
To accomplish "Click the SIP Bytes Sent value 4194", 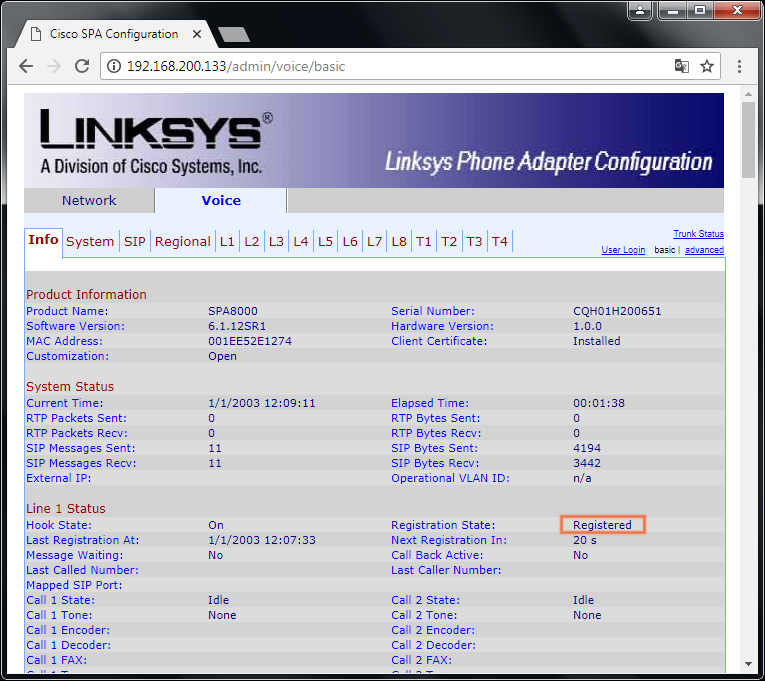I will [x=587, y=448].
